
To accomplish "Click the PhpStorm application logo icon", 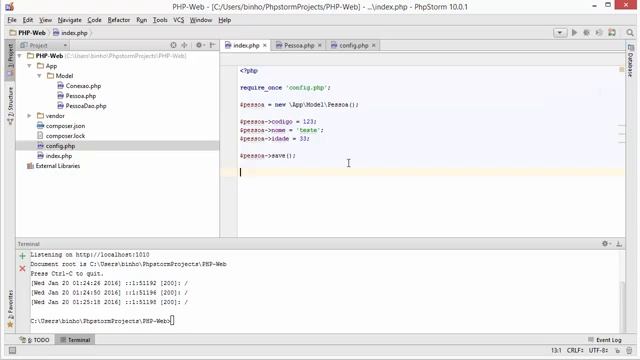I will [9, 7].
